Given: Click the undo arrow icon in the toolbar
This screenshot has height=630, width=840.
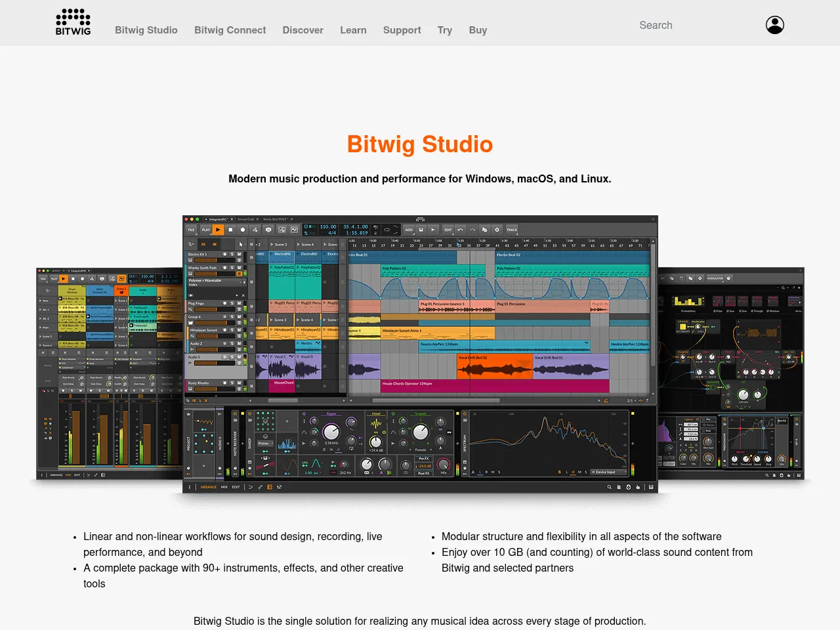Looking at the screenshot, I should [x=460, y=229].
